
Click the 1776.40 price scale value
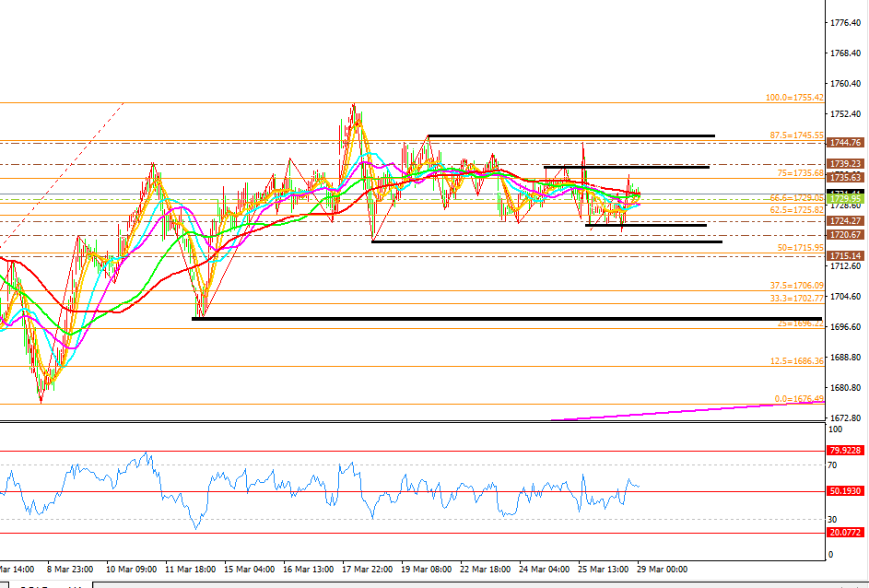point(846,22)
